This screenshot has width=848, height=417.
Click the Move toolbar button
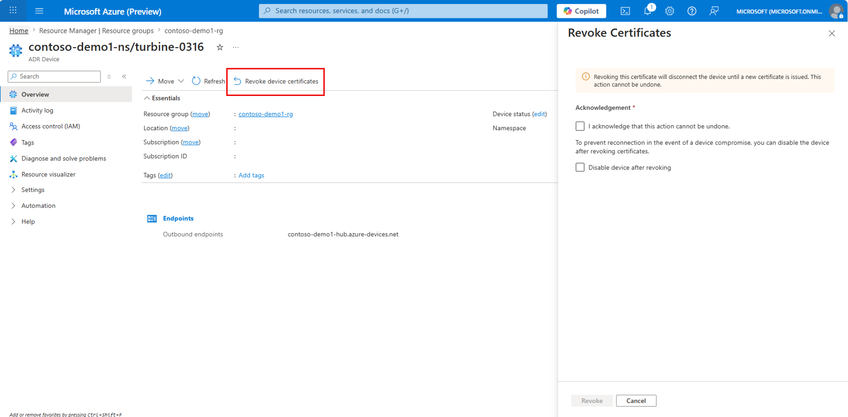point(160,81)
